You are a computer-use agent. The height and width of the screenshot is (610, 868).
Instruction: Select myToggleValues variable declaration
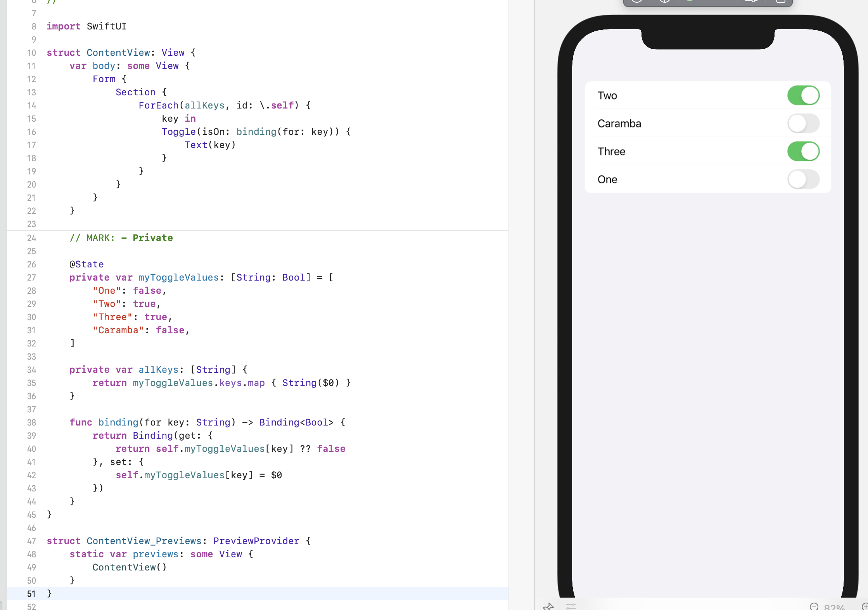178,277
